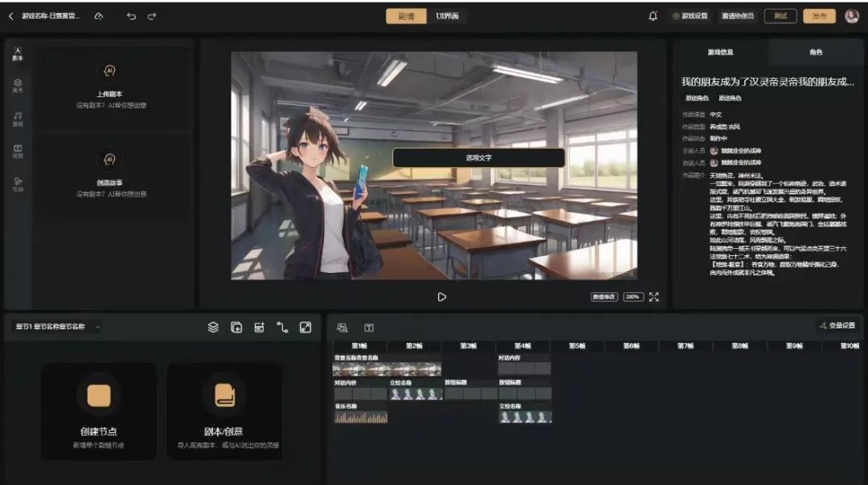Switch to the UI界面 tab
The image size is (868, 485).
pyautogui.click(x=448, y=16)
